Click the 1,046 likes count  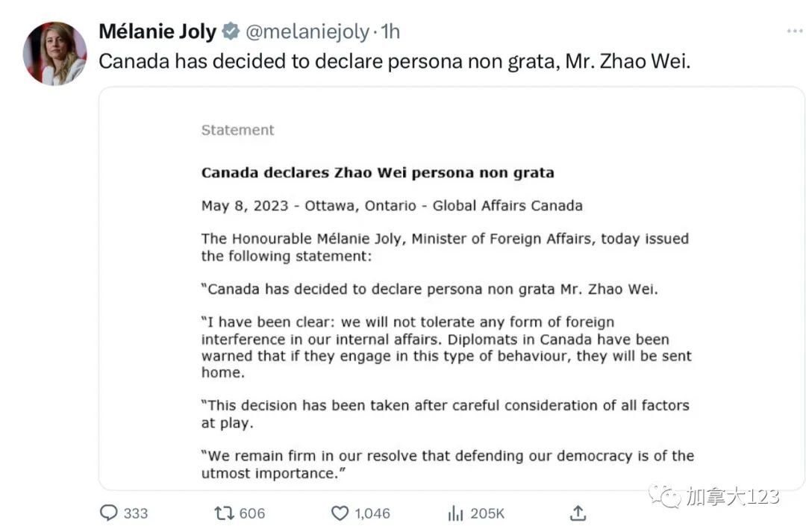pyautogui.click(x=372, y=513)
